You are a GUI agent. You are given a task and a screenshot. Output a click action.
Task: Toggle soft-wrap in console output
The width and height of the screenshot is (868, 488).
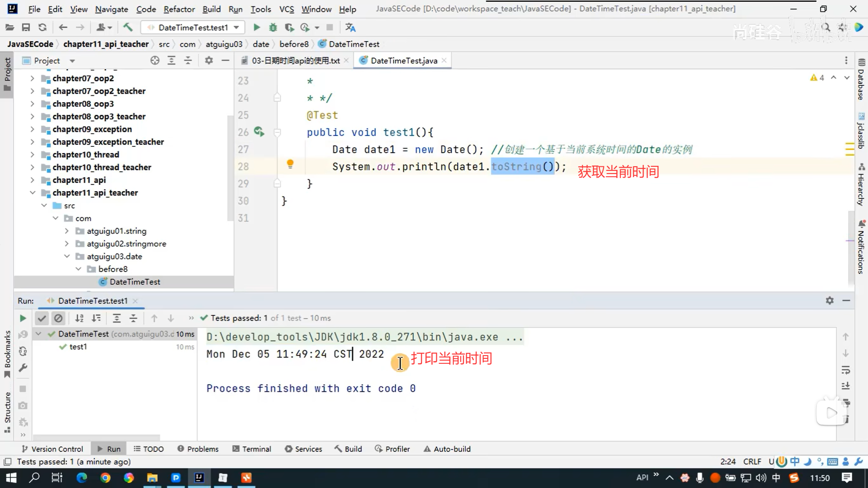click(846, 370)
